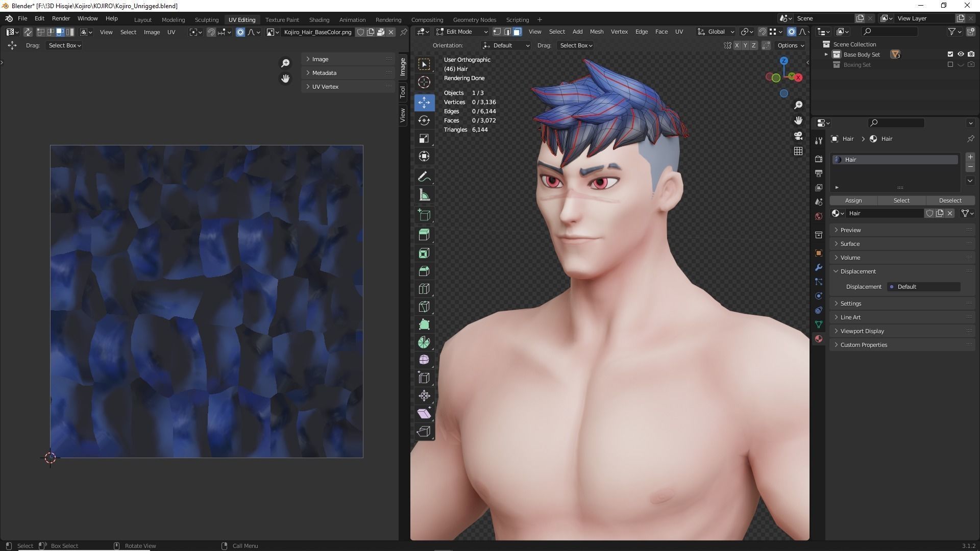This screenshot has width=980, height=551.
Task: Toggle camera view icon in viewport
Action: pos(798,136)
